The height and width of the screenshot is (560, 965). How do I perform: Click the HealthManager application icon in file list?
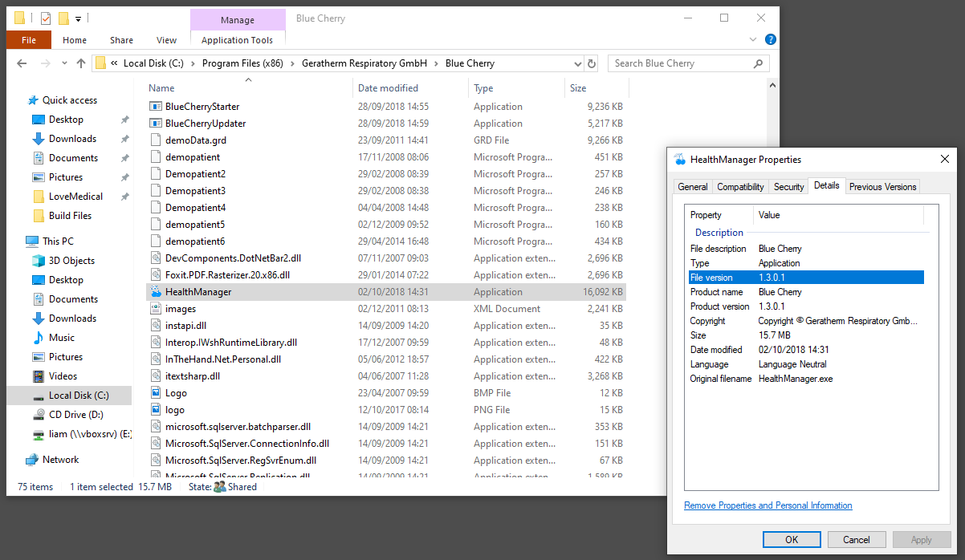[x=157, y=292]
